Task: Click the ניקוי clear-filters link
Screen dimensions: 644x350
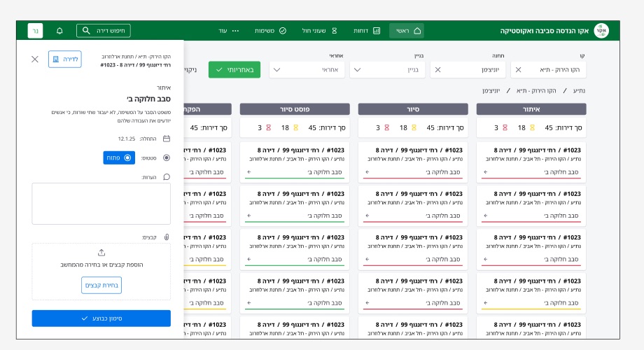Action: click(190, 70)
